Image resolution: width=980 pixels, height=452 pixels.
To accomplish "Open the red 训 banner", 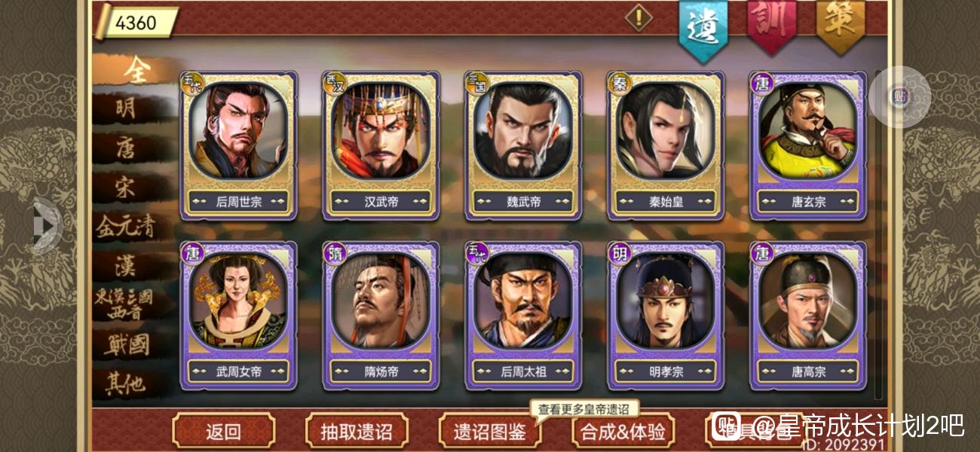I will (x=770, y=25).
